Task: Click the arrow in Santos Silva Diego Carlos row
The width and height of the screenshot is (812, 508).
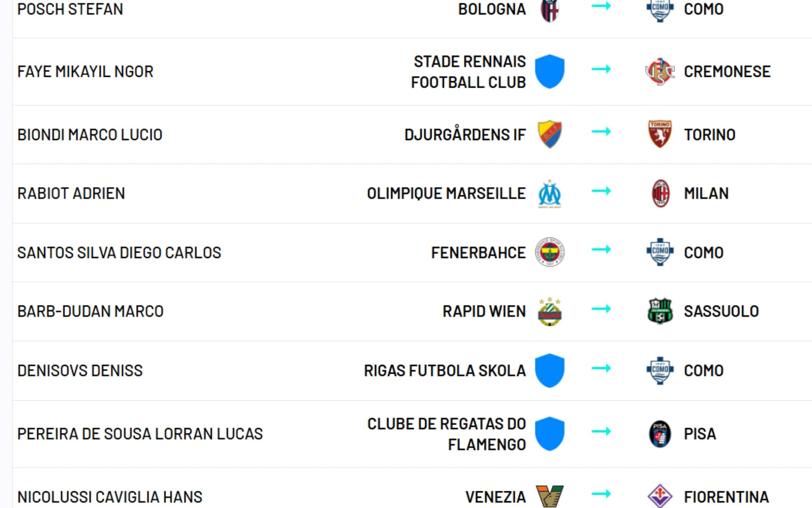Action: pos(601,250)
